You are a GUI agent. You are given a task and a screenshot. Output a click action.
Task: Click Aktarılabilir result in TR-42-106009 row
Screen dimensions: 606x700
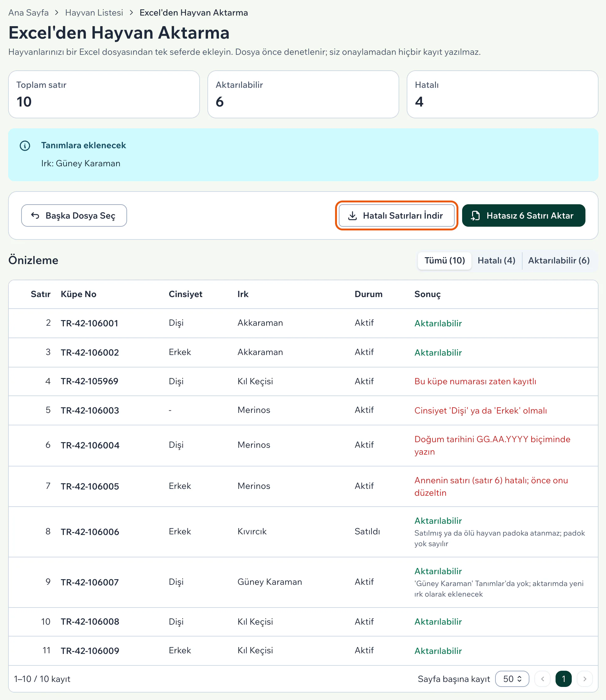438,651
